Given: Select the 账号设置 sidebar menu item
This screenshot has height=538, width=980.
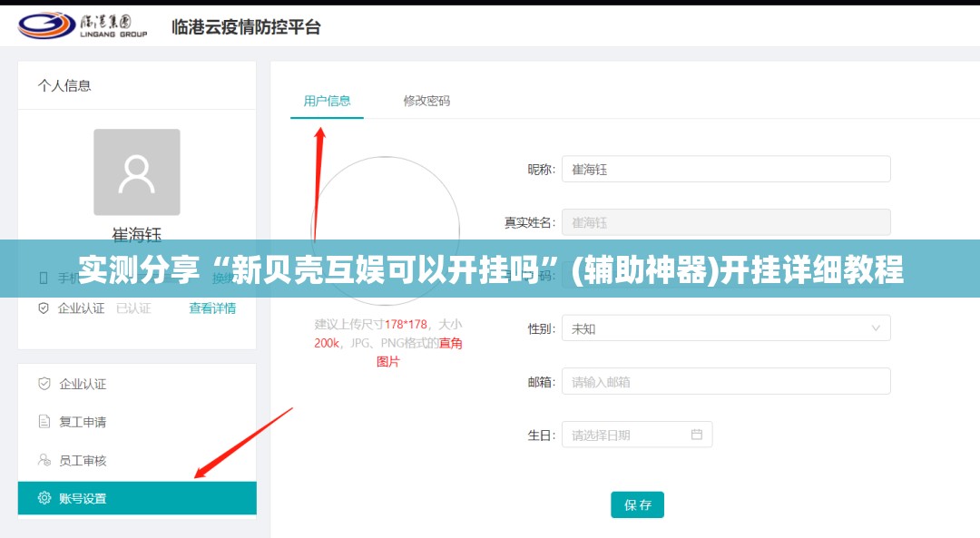Looking at the screenshot, I should point(137,498).
